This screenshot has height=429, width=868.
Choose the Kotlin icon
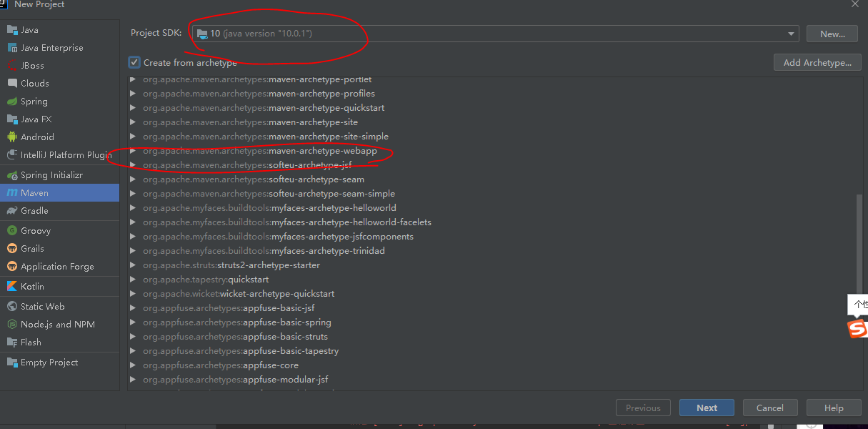point(11,287)
